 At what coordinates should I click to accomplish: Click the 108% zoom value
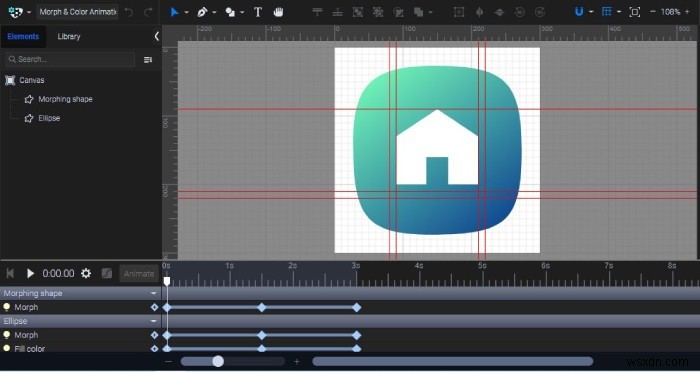point(670,12)
